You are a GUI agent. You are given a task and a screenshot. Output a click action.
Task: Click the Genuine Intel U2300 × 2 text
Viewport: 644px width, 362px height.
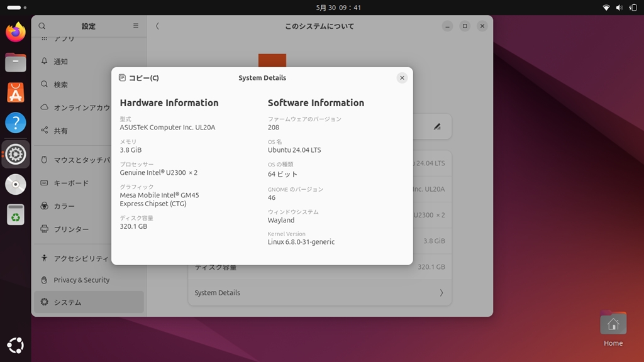click(158, 172)
